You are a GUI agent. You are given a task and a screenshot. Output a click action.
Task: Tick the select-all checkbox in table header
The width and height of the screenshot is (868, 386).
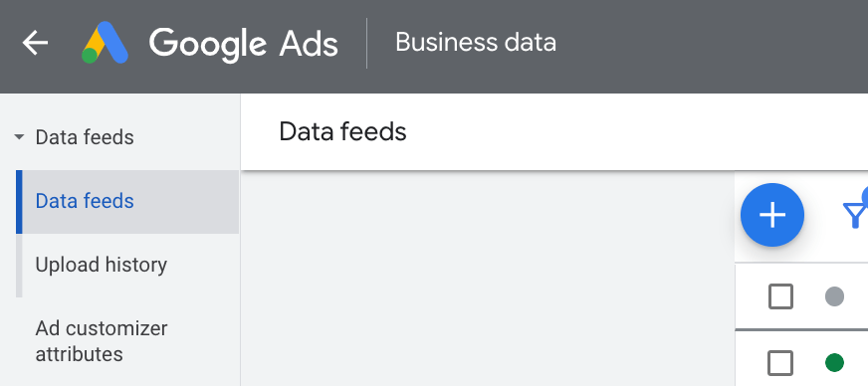click(780, 296)
